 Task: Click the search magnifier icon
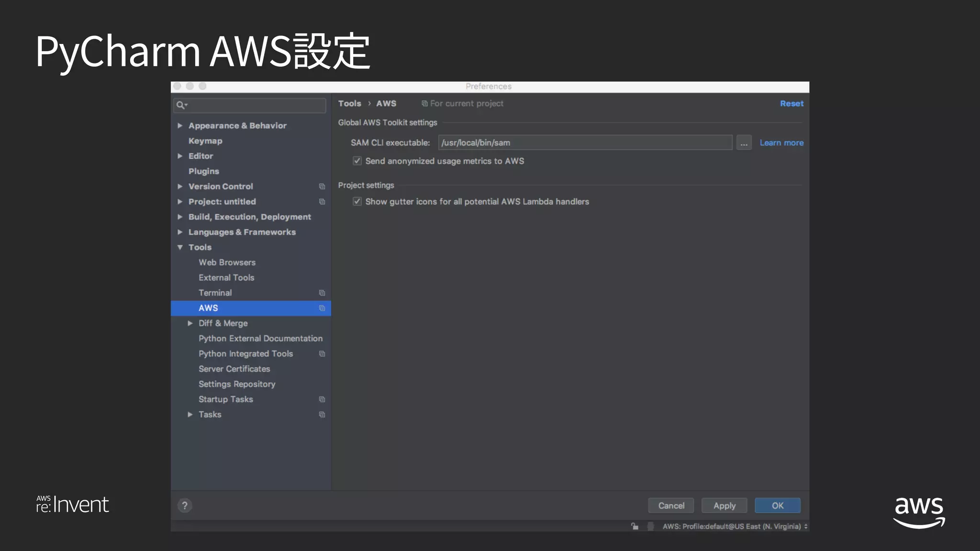180,105
